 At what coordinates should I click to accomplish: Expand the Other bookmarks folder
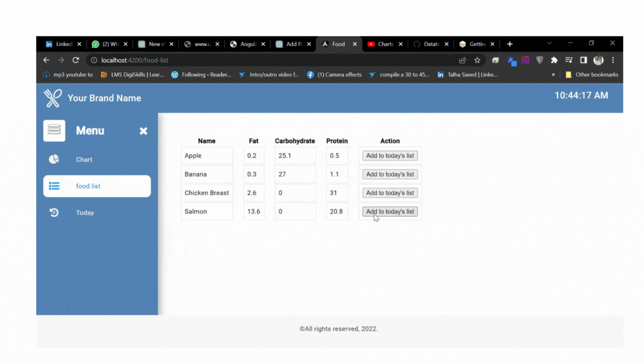[x=592, y=74]
